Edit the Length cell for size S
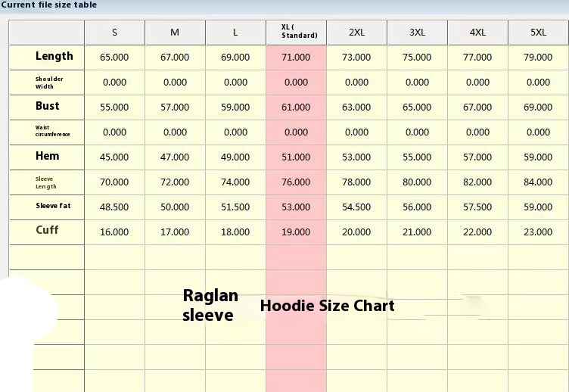 coord(114,58)
